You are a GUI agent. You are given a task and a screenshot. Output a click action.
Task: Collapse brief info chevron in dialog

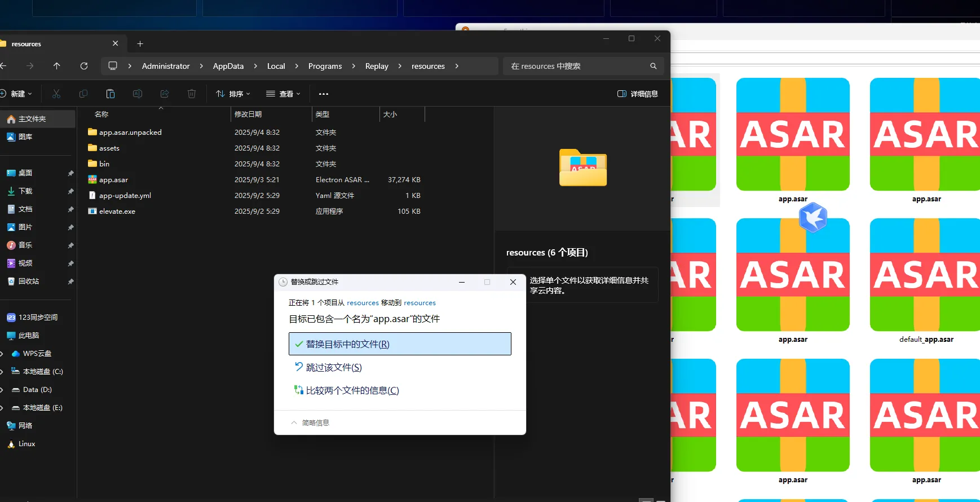294,422
